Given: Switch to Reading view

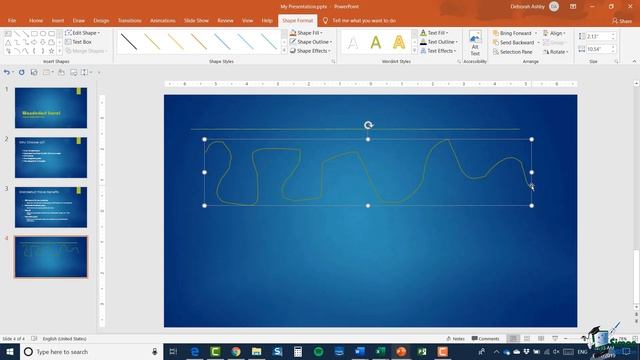Looking at the screenshot, I should point(541,338).
